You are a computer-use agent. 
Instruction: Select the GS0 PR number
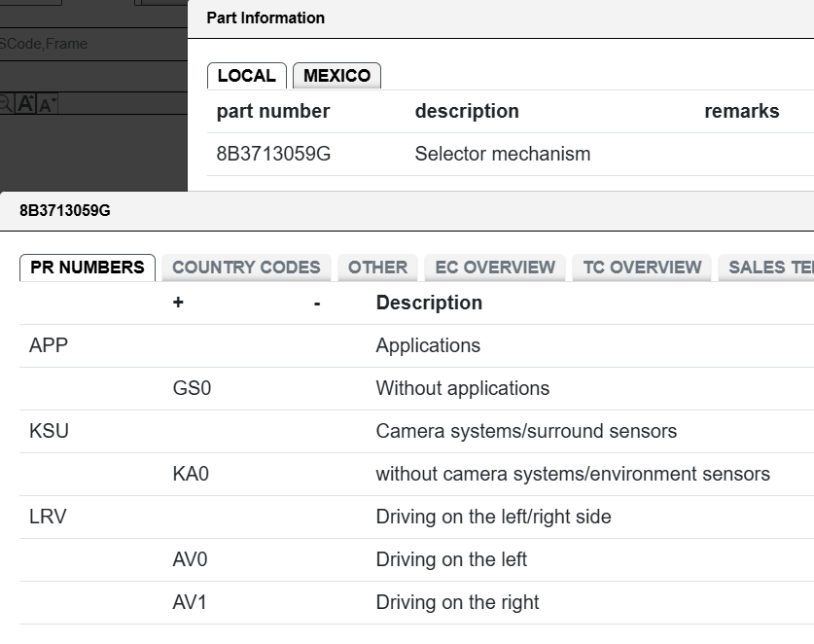pyautogui.click(x=192, y=388)
